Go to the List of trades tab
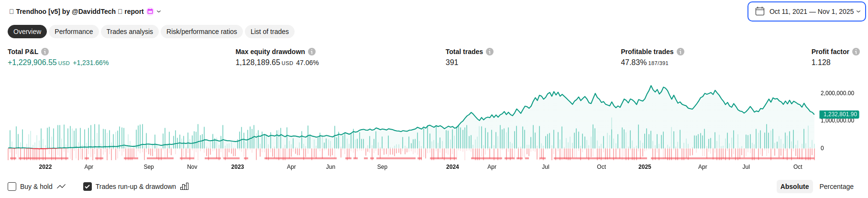Image resolution: width=868 pixels, height=198 pixels. tap(270, 32)
